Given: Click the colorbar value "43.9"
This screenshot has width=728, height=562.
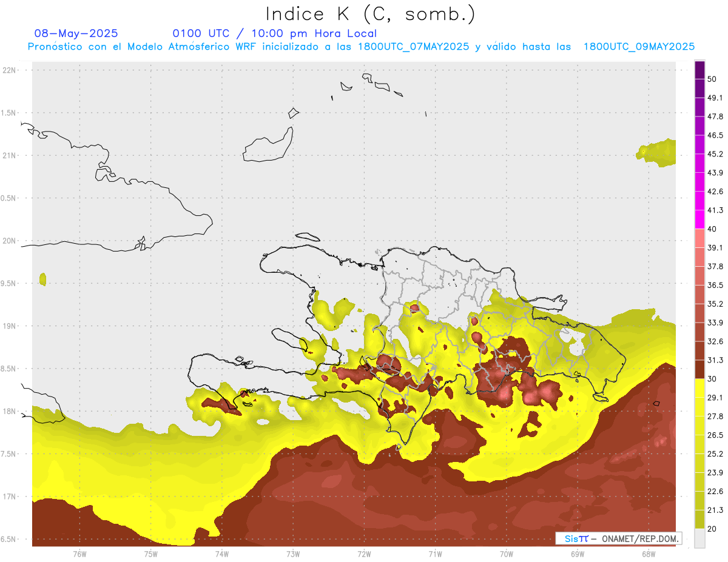Looking at the screenshot, I should pos(715,173).
